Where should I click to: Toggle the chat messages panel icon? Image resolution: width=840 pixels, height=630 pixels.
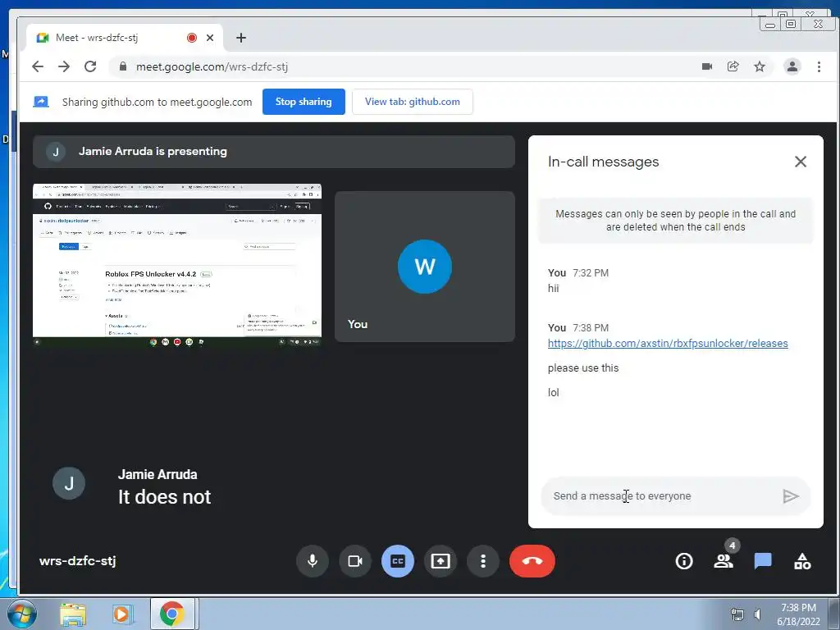[x=763, y=561]
